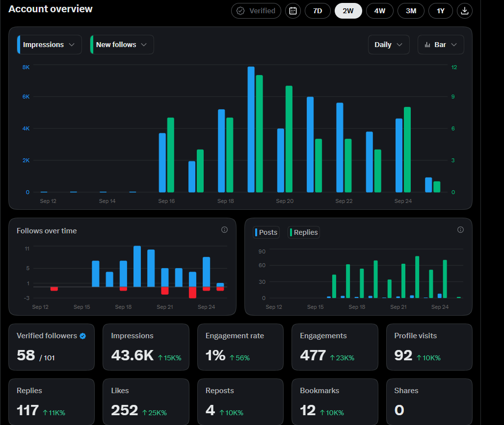Click the 12 label on green follows axis
Image resolution: width=504 pixels, height=425 pixels.
[x=454, y=67]
